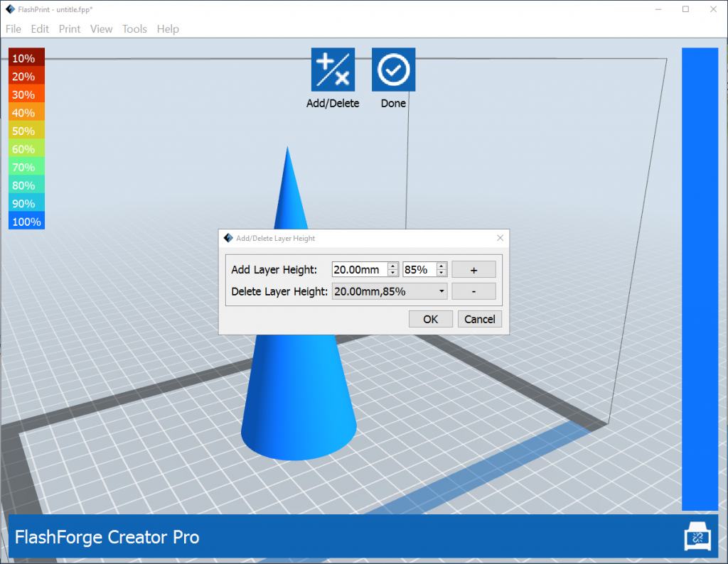This screenshot has height=564, width=728.
Task: Increase the 20.00mm height with the up arrow
Action: click(x=393, y=266)
